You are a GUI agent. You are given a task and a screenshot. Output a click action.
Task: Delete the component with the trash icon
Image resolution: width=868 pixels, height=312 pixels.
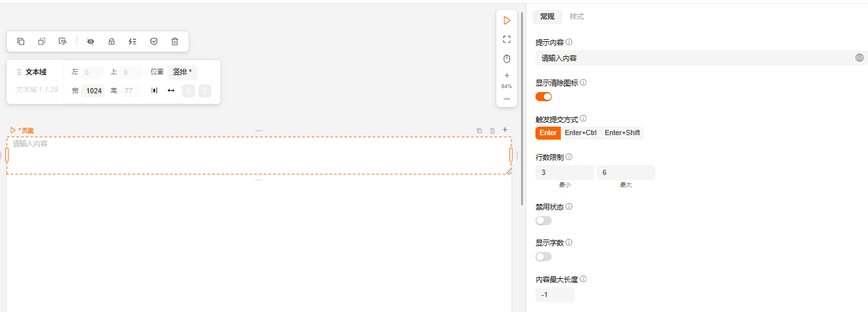[175, 41]
